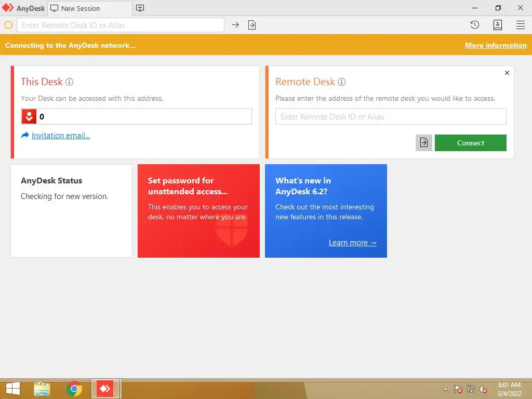
Task: Focus the Remote Desk panel address field
Action: tap(391, 116)
